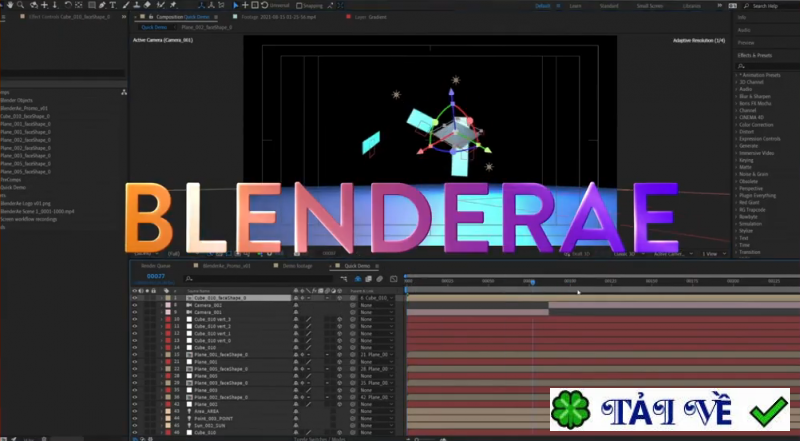The image size is (800, 441).
Task: Expand Cube_010_faceShape_0 layer properties
Action: coord(162,298)
